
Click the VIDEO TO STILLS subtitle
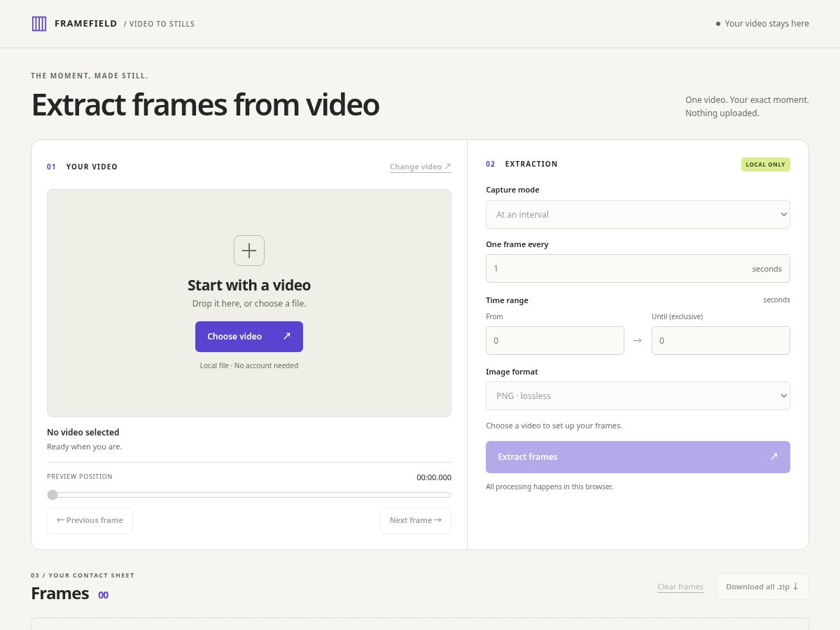[160, 24]
